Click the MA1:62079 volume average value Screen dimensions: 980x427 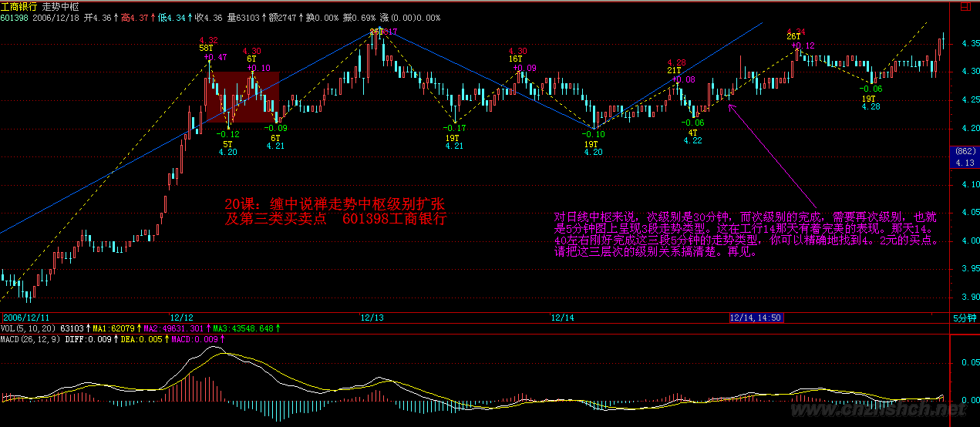tap(113, 328)
